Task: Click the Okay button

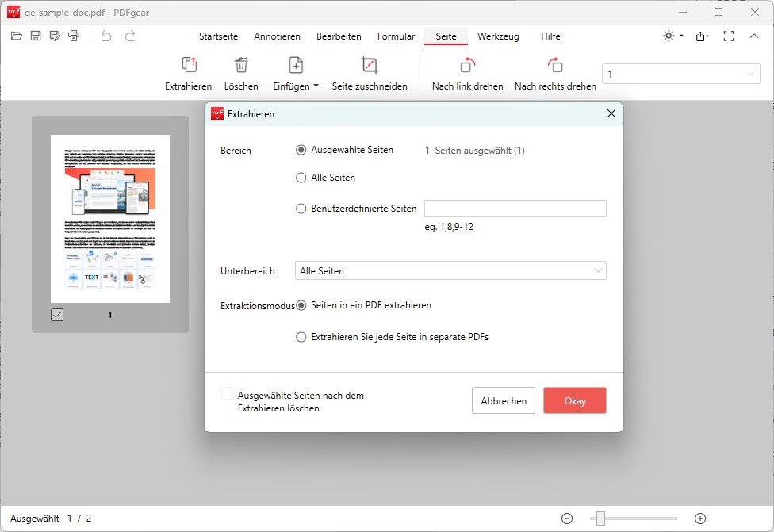Action: pyautogui.click(x=574, y=400)
